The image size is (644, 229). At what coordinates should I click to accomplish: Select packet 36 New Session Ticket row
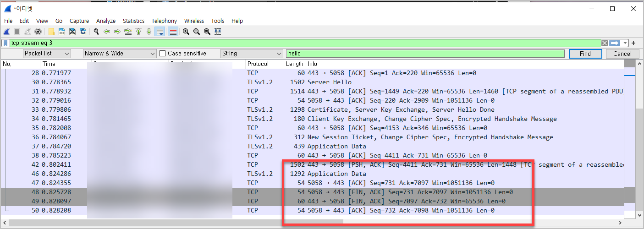pos(313,137)
